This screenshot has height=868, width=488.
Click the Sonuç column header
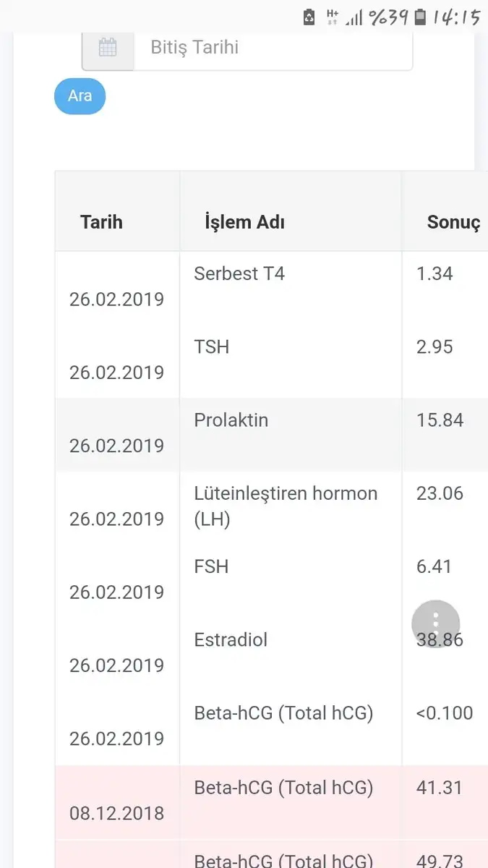click(453, 222)
